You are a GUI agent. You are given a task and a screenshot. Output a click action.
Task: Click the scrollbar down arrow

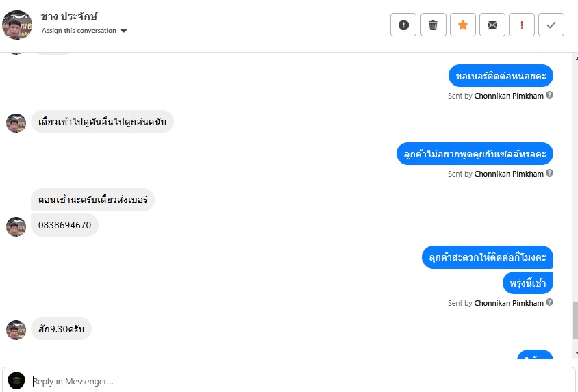click(x=575, y=353)
